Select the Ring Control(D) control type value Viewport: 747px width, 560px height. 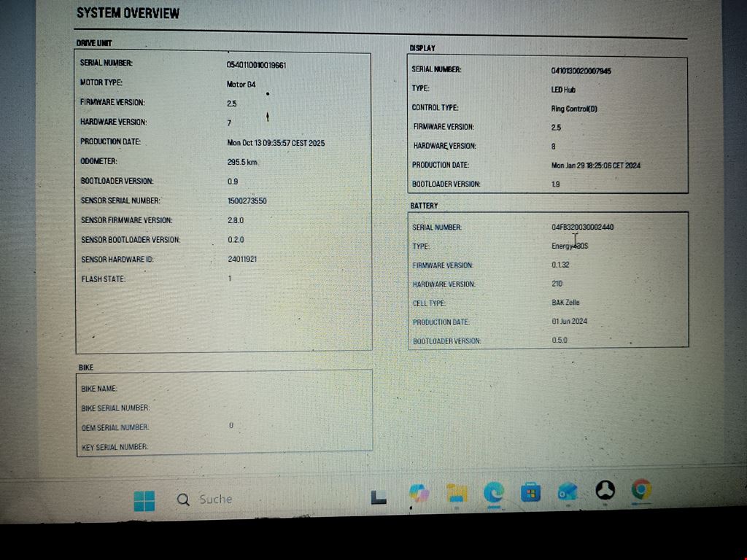coord(574,109)
